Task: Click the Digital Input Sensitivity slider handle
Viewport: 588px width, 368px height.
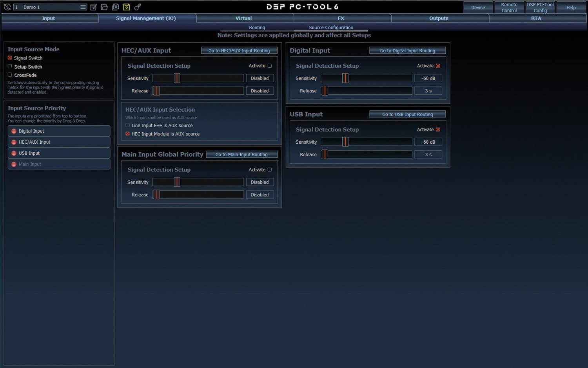Action: pos(345,78)
